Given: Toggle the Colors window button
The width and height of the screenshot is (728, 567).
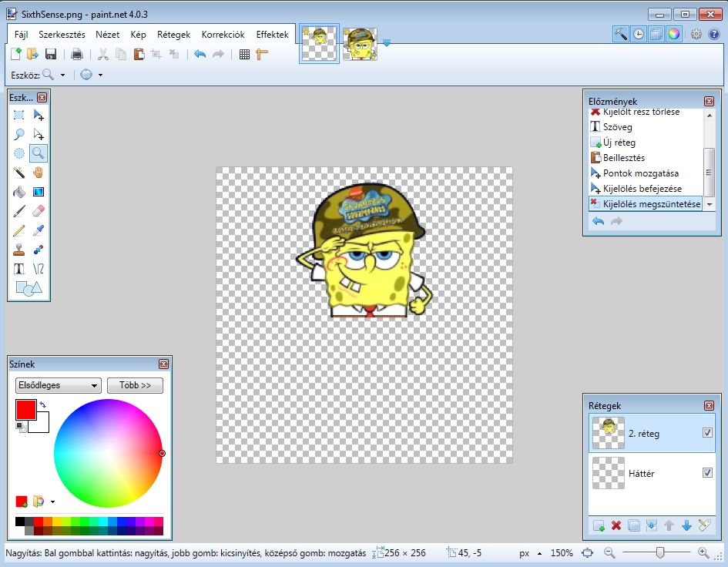Looking at the screenshot, I should pyautogui.click(x=673, y=34).
